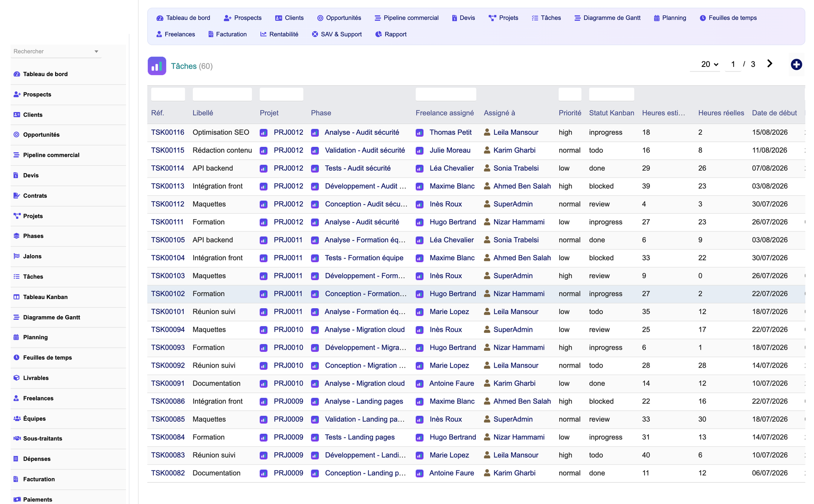Screen dimensions: 814x504
Task: Open SAV & Support in top navigation
Action: pyautogui.click(x=337, y=34)
